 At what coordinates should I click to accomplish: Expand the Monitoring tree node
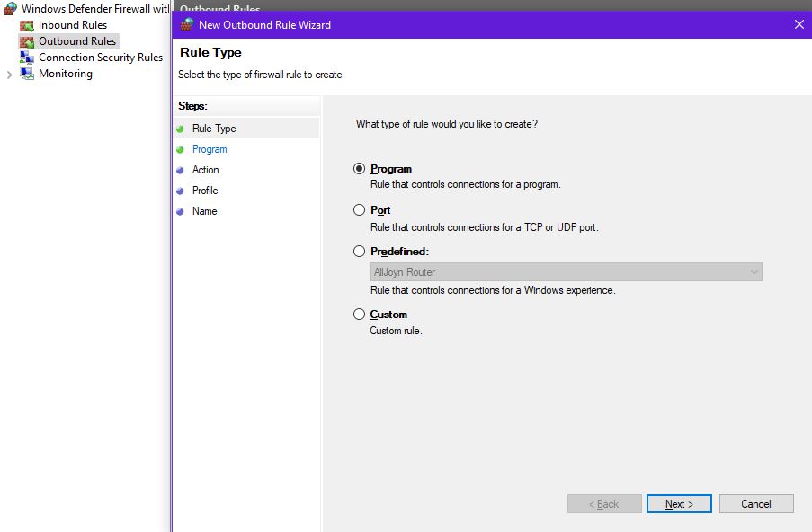coord(9,75)
